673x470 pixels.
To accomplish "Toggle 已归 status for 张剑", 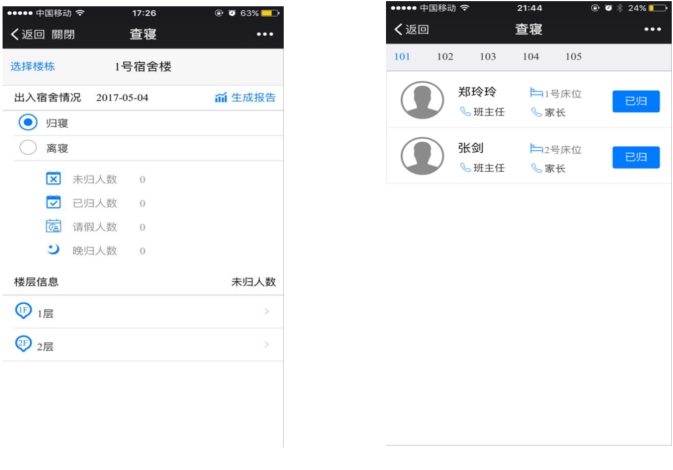I will [x=635, y=157].
